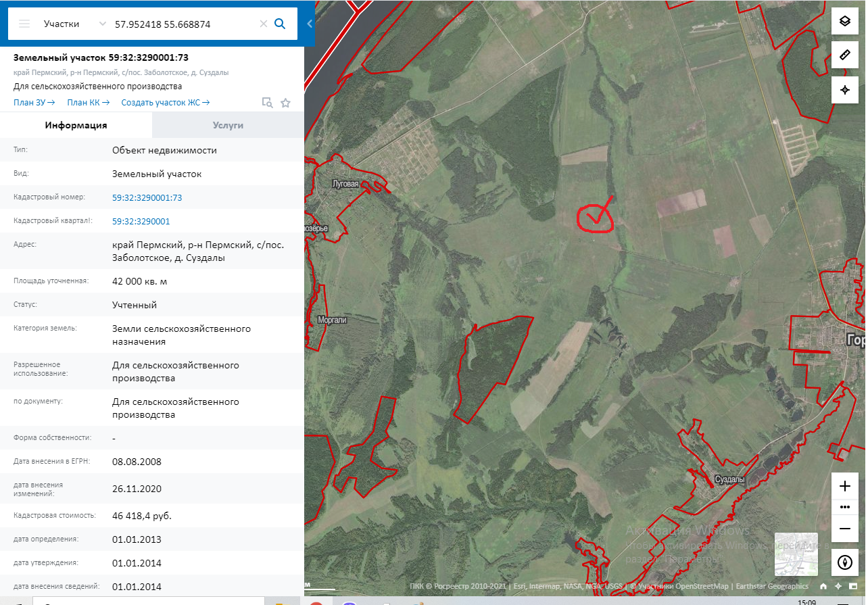Open the three-dot zoom options
The height and width of the screenshot is (605, 868).
pyautogui.click(x=844, y=507)
